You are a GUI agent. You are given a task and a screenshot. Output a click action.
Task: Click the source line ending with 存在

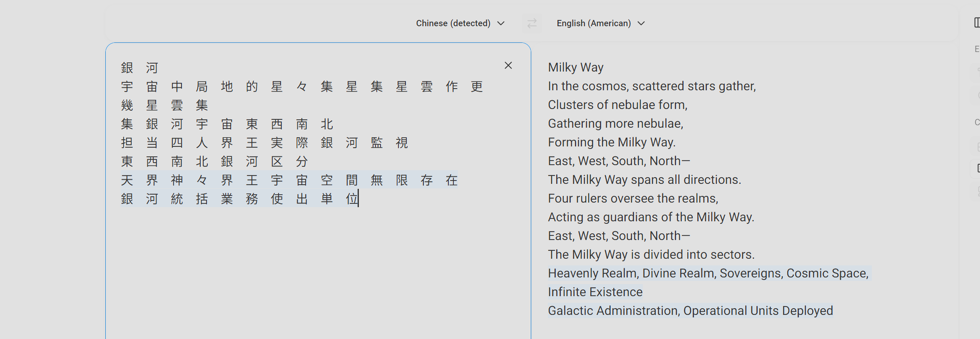pos(289,180)
